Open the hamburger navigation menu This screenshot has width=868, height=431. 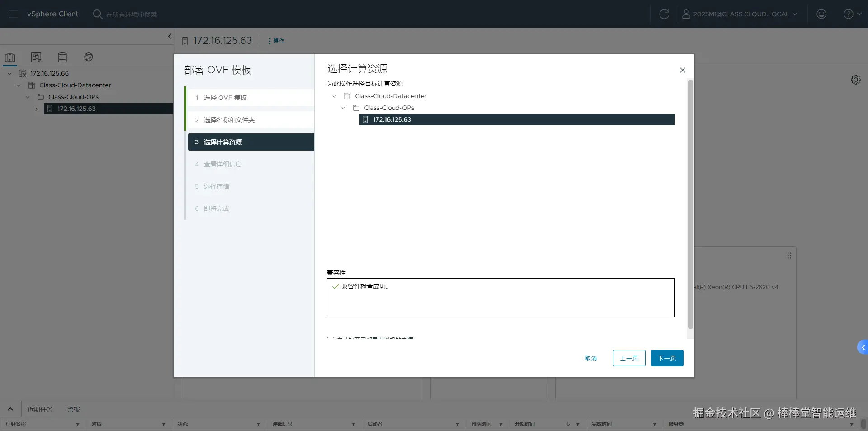(14, 14)
